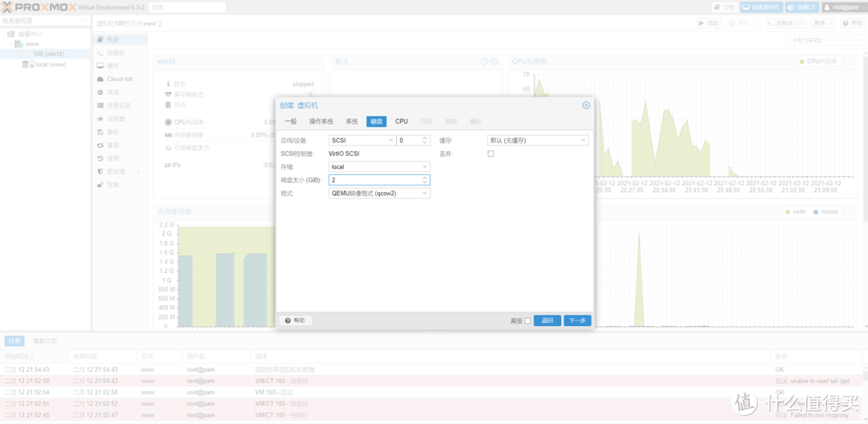Toggle the Discard (丢弃) checkbox

coord(490,153)
